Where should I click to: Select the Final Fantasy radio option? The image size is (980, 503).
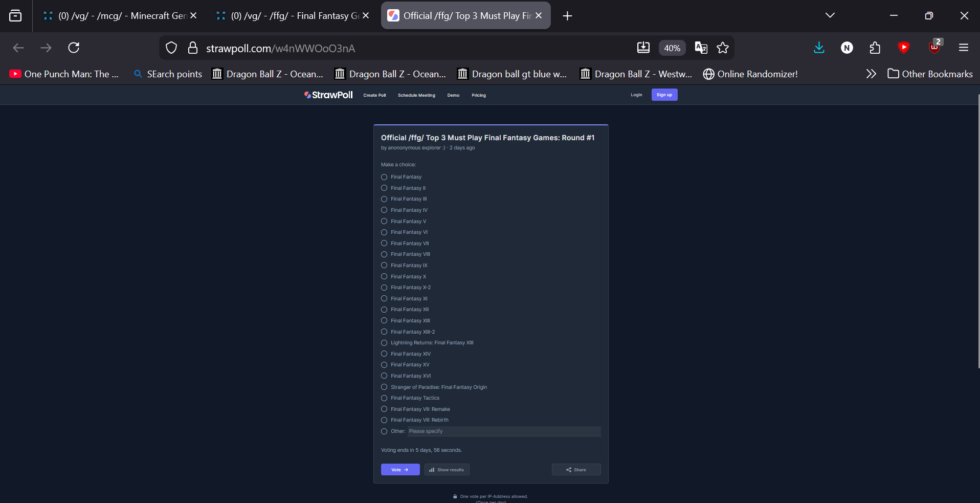(384, 177)
